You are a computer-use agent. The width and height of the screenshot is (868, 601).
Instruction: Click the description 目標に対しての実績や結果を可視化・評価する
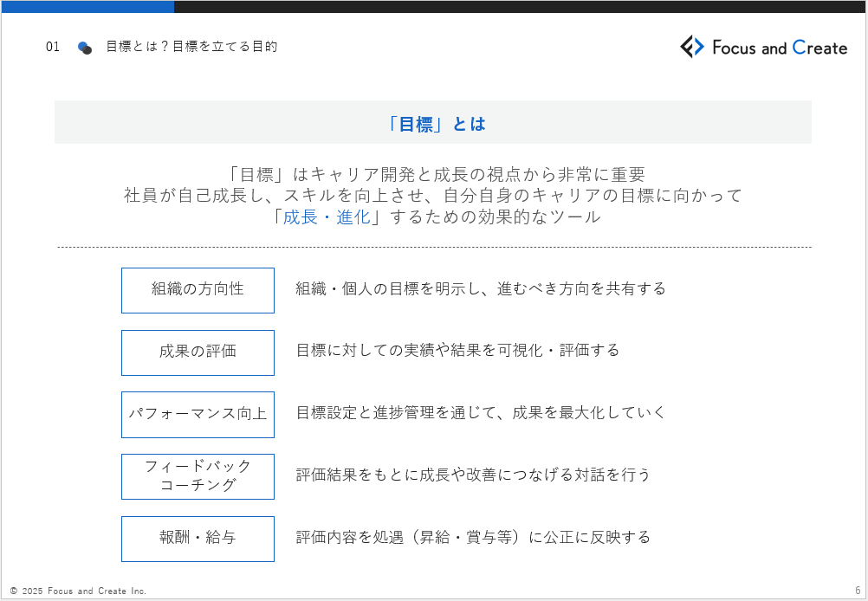tap(457, 351)
